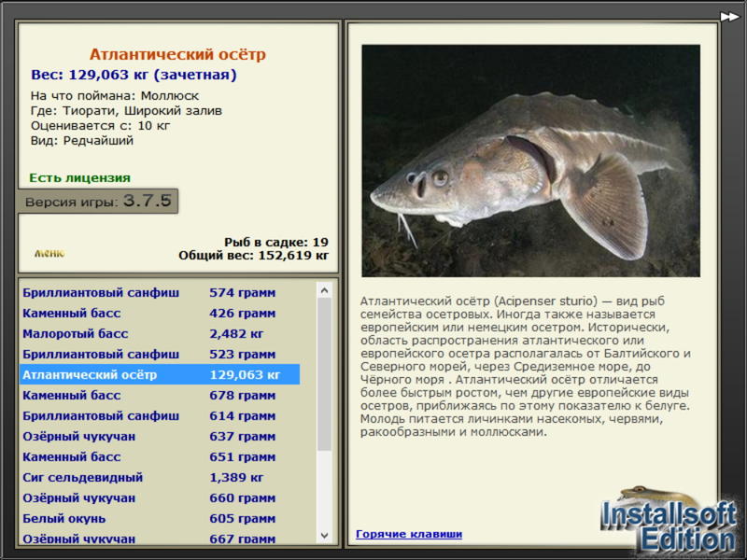Select Белый окунь 605 грамм row

pos(160,518)
